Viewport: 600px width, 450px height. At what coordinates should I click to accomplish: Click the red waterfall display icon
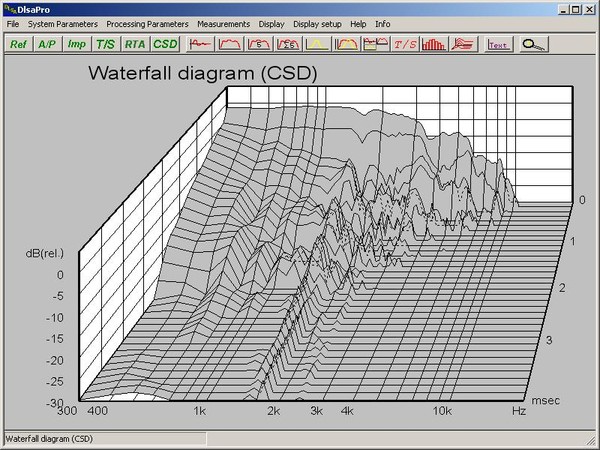tap(463, 44)
